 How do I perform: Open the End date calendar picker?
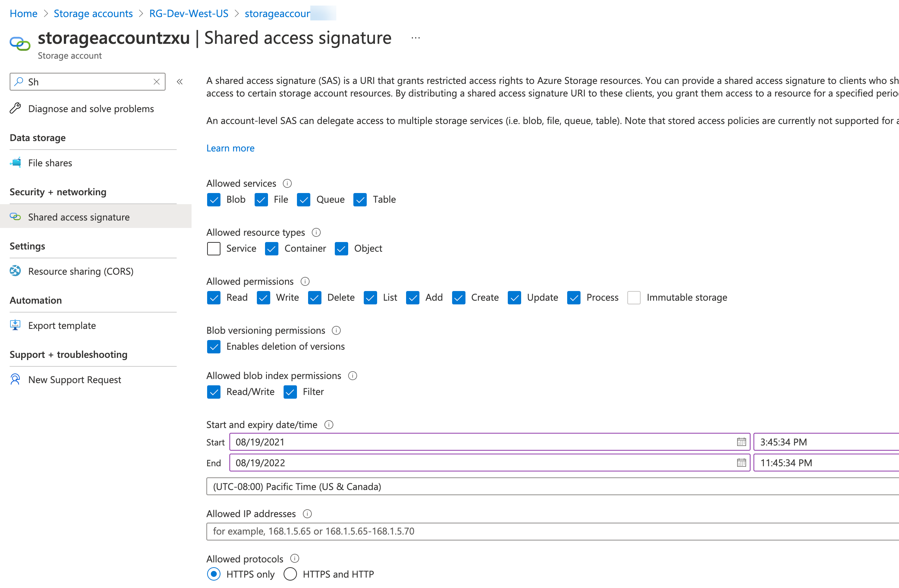point(741,463)
